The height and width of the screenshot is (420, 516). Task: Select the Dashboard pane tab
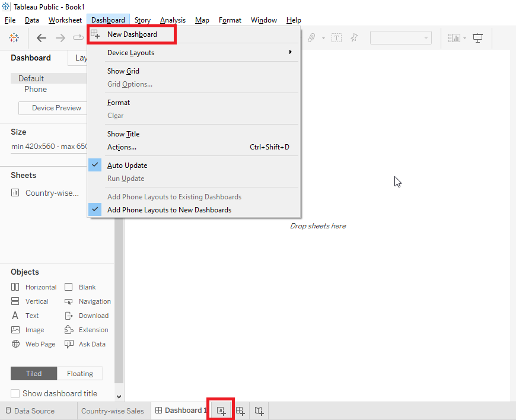[x=31, y=58]
